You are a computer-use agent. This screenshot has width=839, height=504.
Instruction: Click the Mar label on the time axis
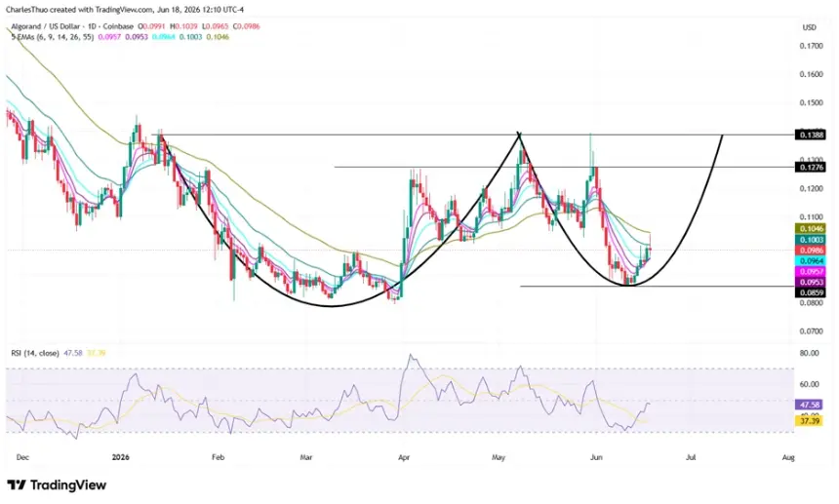point(305,457)
